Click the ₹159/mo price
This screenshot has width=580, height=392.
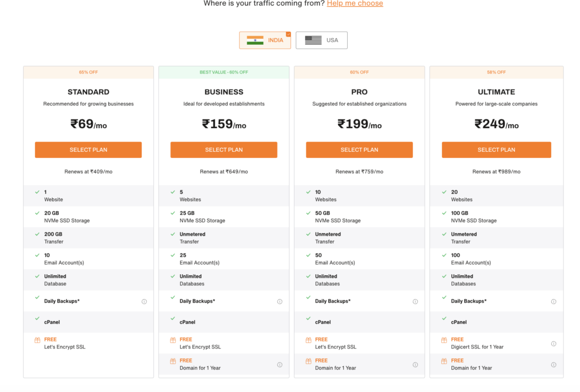(x=224, y=124)
